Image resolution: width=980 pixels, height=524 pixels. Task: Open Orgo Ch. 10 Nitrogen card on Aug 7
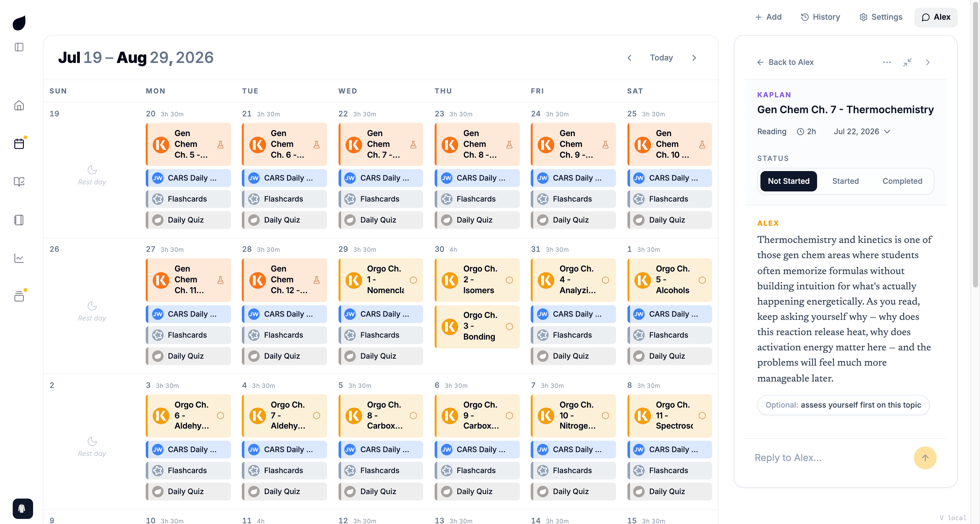(x=573, y=416)
